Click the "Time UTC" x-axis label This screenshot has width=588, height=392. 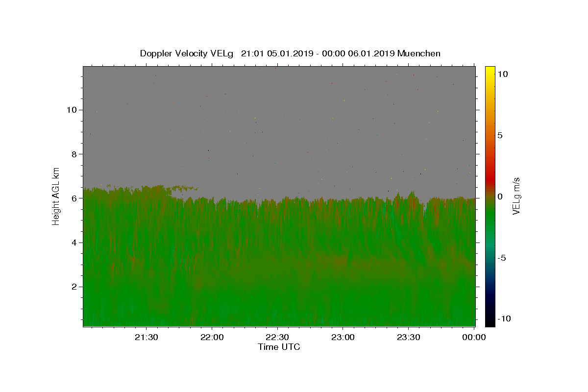(279, 347)
